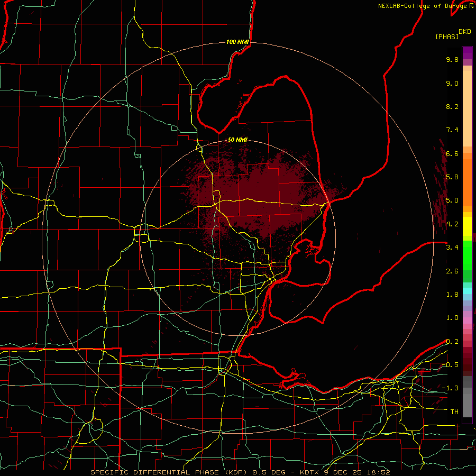
Task: Click the 2.6 value on color scale
Action: [452, 271]
